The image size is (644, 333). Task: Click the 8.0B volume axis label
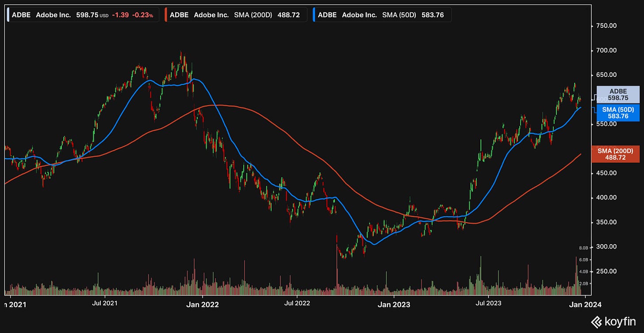[583, 248]
